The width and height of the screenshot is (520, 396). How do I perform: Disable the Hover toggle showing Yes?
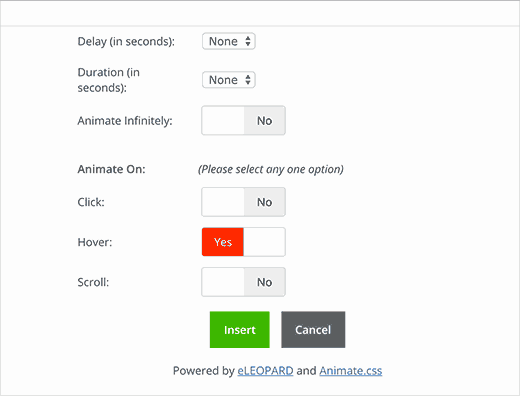point(243,242)
